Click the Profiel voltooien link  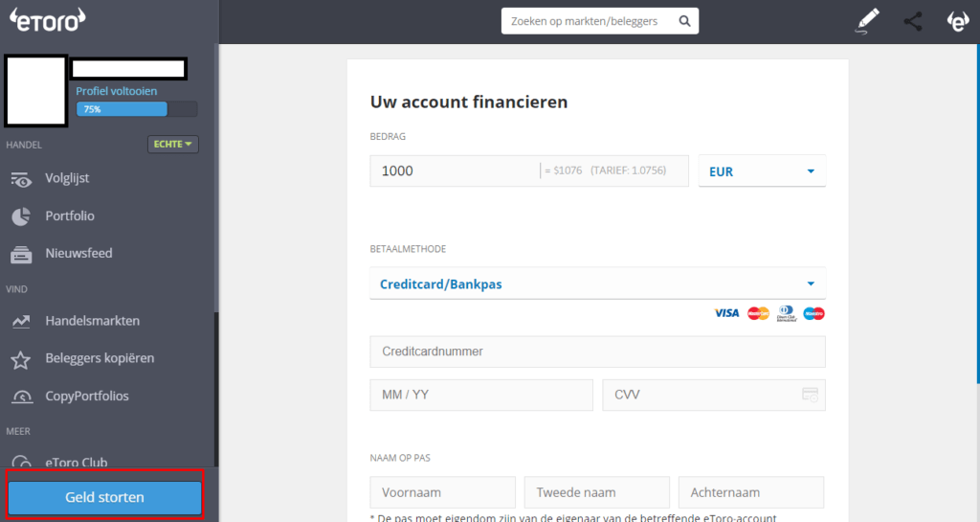[116, 91]
